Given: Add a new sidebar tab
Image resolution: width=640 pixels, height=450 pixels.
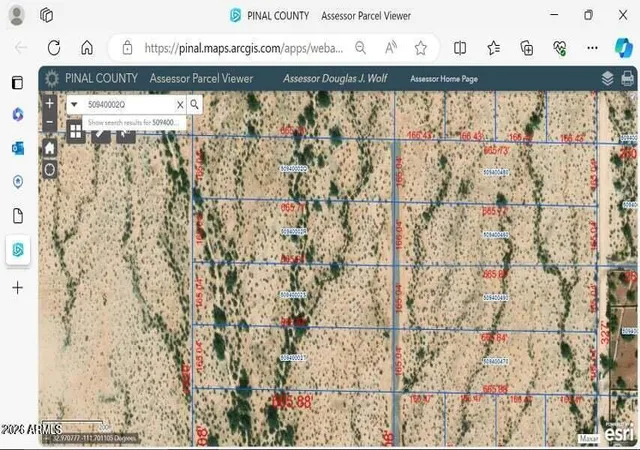Looking at the screenshot, I should (18, 287).
